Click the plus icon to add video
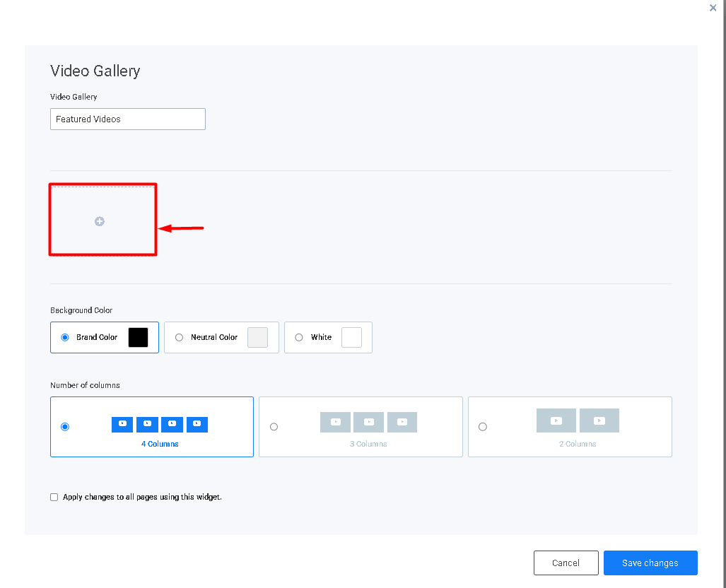 click(x=100, y=221)
